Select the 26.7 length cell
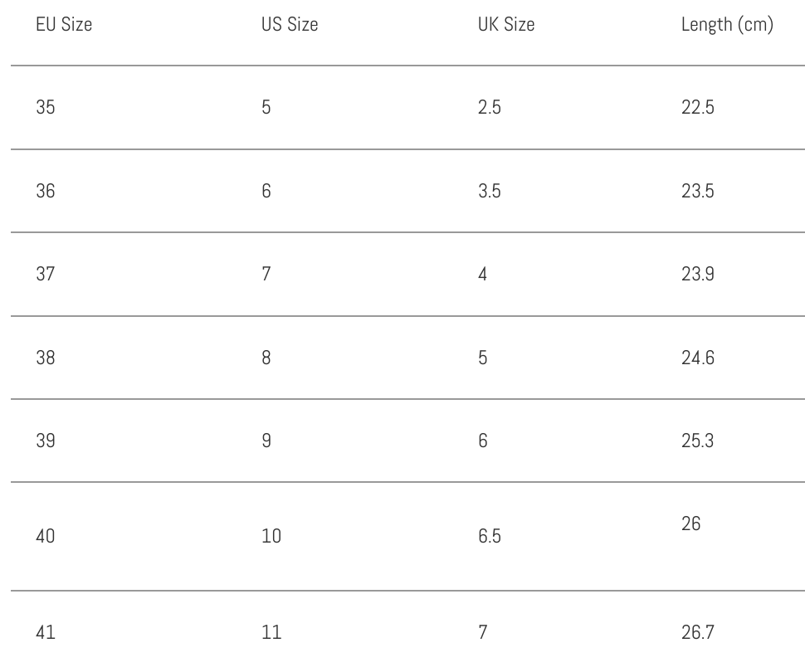The width and height of the screenshot is (805, 672). (697, 632)
